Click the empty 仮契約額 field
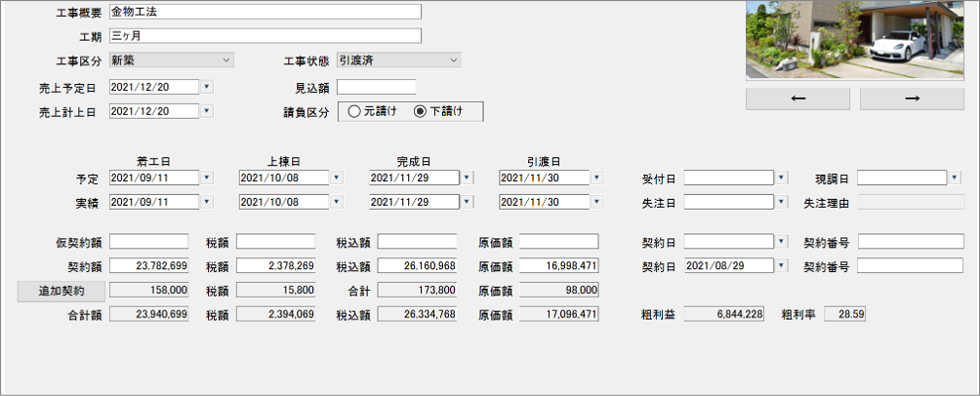Viewport: 980px width, 396px height. [148, 242]
